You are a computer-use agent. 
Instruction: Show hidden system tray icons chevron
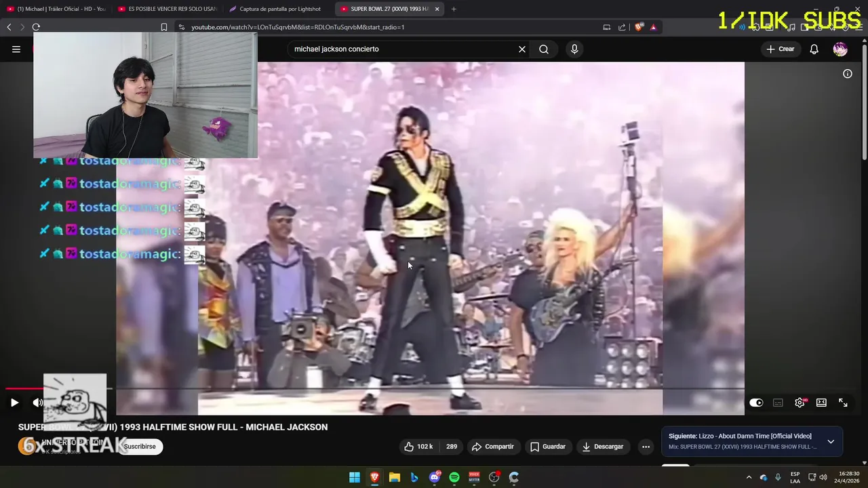pos(749,477)
